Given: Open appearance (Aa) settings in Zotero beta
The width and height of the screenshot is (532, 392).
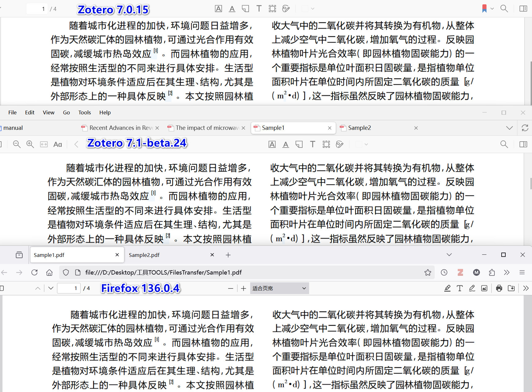Looking at the screenshot, I should (58, 144).
